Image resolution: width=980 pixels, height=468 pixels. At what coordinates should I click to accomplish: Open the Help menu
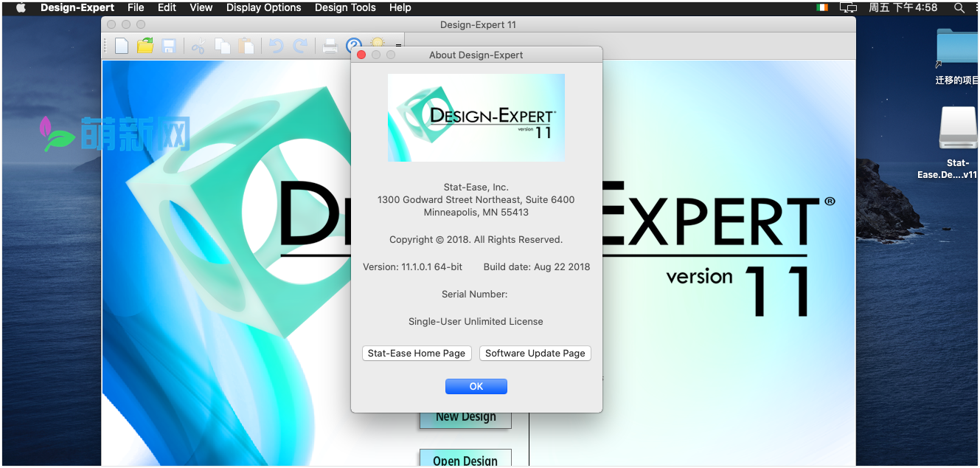400,7
